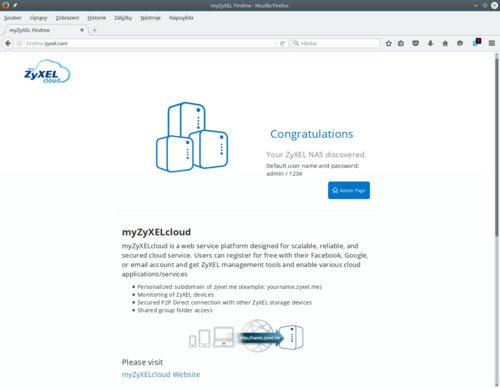
Task: Open the Firefox hamburger menu
Action: [x=492, y=43]
